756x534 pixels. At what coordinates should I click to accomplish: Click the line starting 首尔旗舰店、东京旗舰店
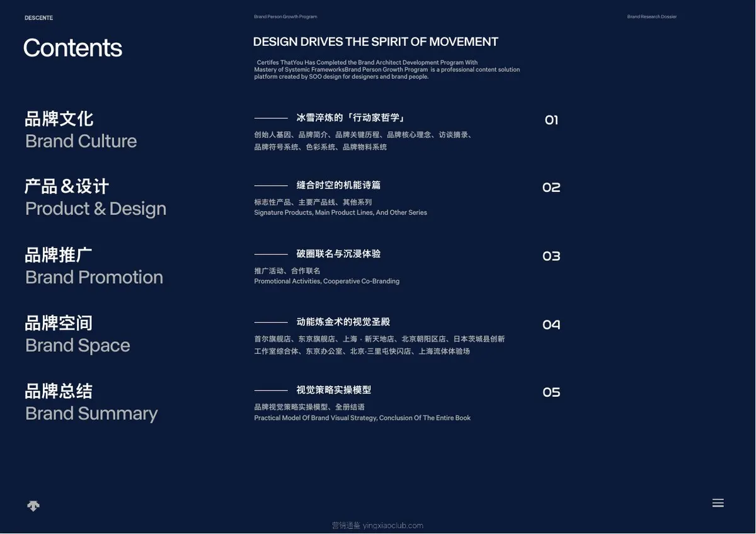point(379,339)
